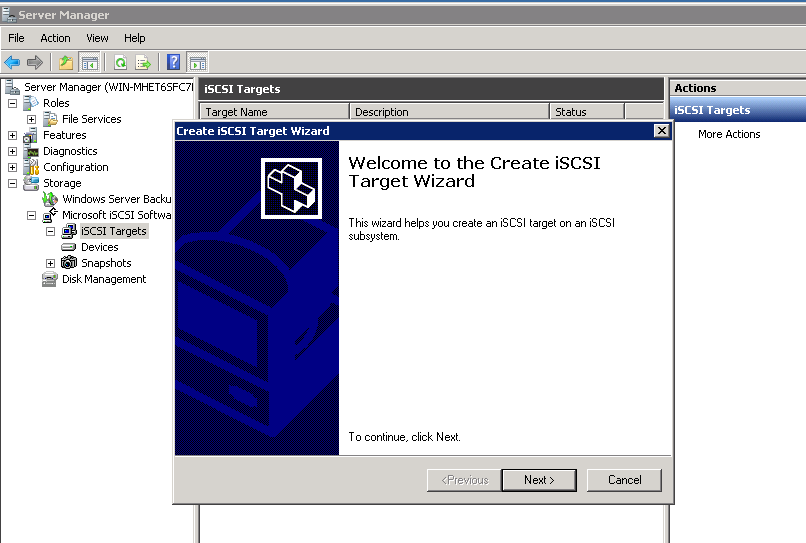The height and width of the screenshot is (543, 806).
Task: Expand the Snapshots tree node
Action: tap(51, 263)
